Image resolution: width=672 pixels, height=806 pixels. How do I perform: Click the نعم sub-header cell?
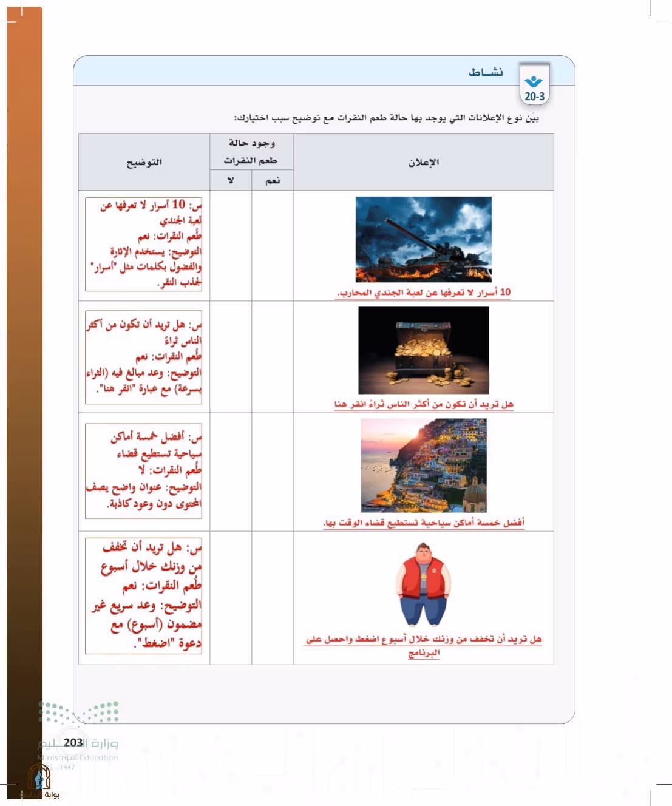pyautogui.click(x=273, y=180)
